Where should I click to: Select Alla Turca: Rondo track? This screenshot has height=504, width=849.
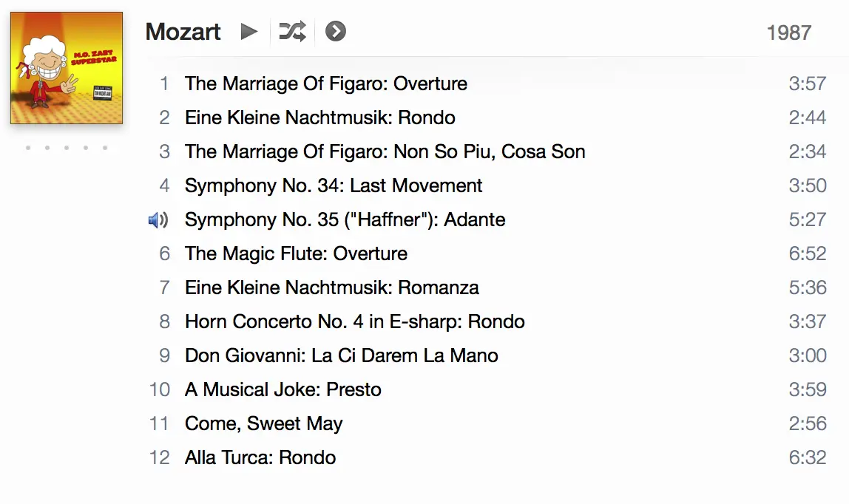coord(260,457)
